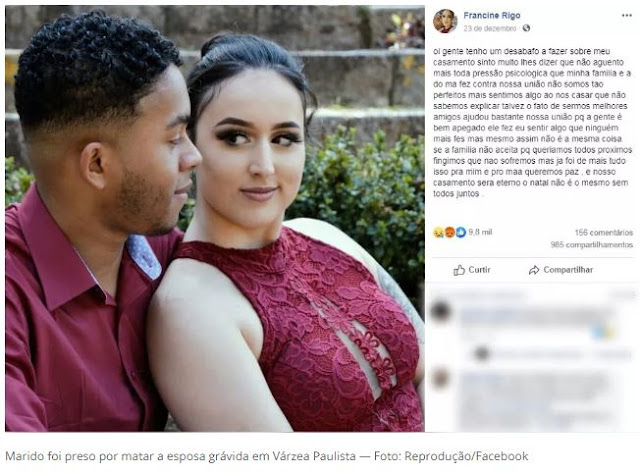Click the caption Marido foi preso

pos(267,456)
